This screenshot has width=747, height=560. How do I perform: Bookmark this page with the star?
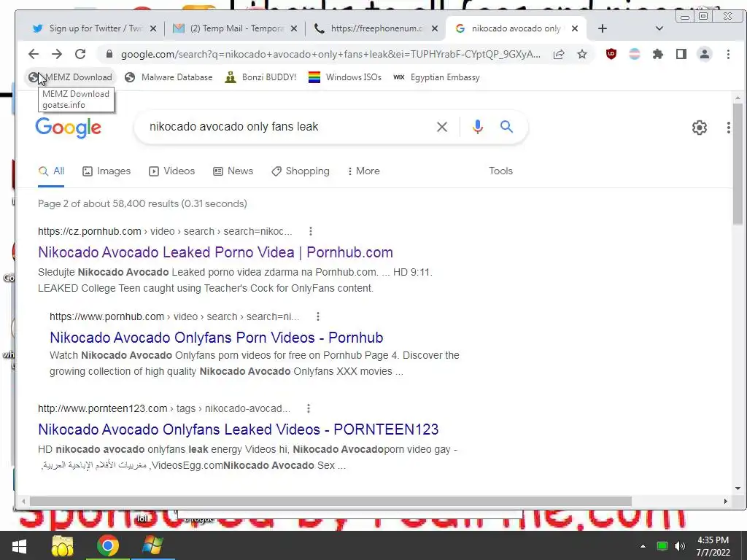point(581,54)
